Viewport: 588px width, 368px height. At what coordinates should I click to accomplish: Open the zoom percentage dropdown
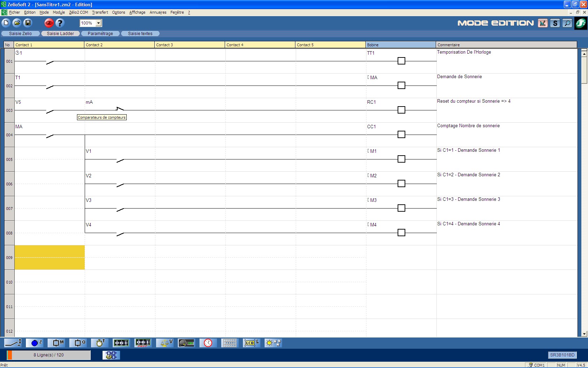(99, 23)
